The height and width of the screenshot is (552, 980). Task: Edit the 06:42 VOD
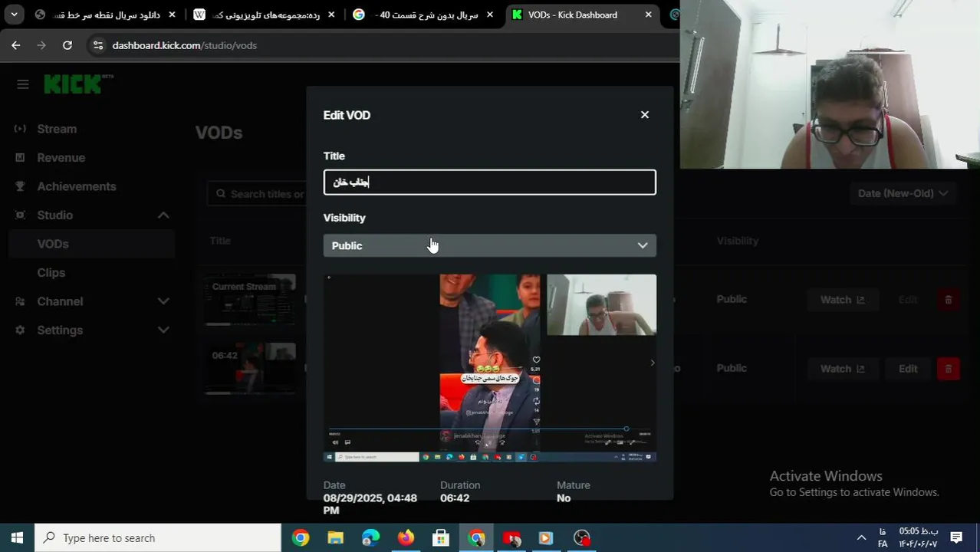(908, 369)
